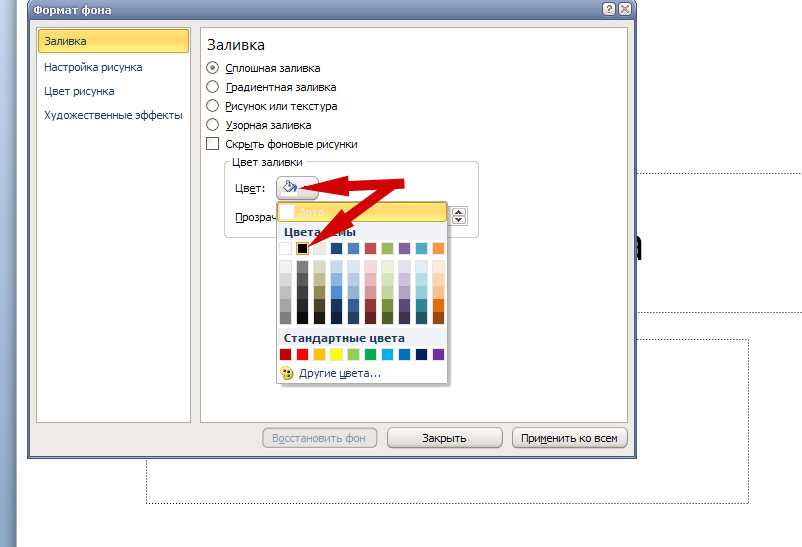Click the Закрыть button
The height and width of the screenshot is (547, 802).
pos(444,438)
